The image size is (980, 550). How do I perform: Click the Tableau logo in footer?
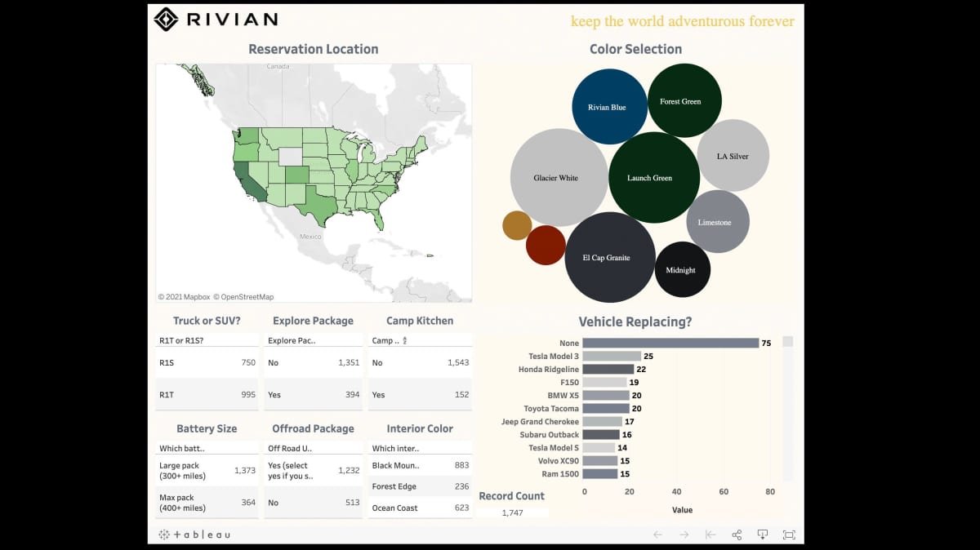coord(194,534)
